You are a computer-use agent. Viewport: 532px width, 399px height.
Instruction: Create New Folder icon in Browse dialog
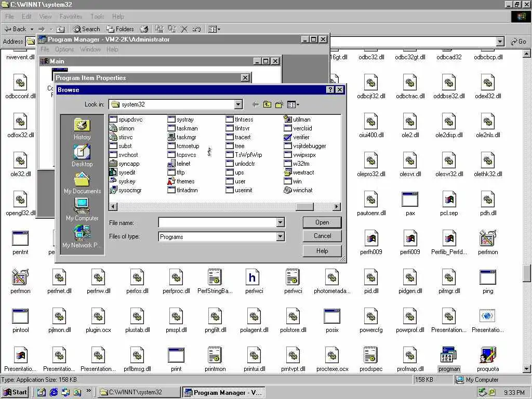(279, 104)
